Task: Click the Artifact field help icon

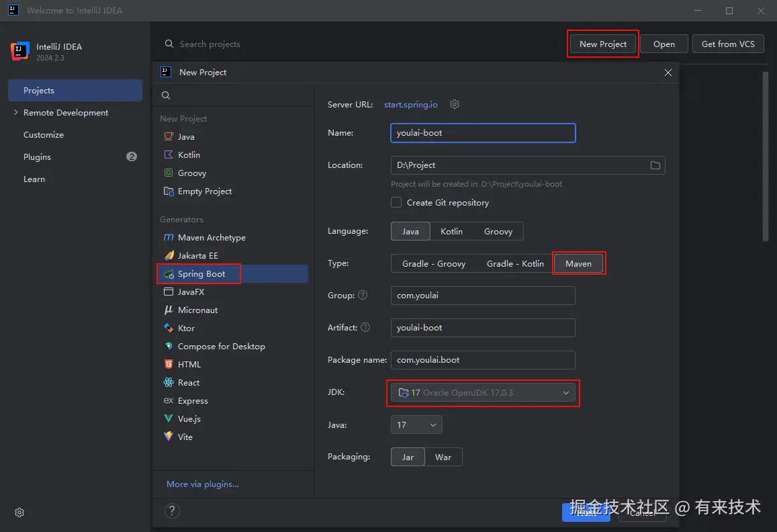Action: [x=365, y=327]
